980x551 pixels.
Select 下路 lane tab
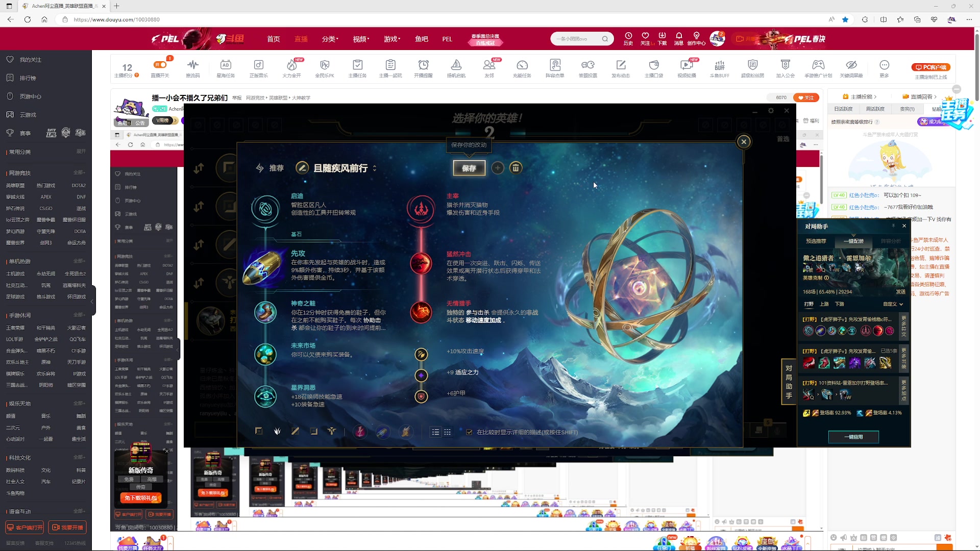pos(840,304)
